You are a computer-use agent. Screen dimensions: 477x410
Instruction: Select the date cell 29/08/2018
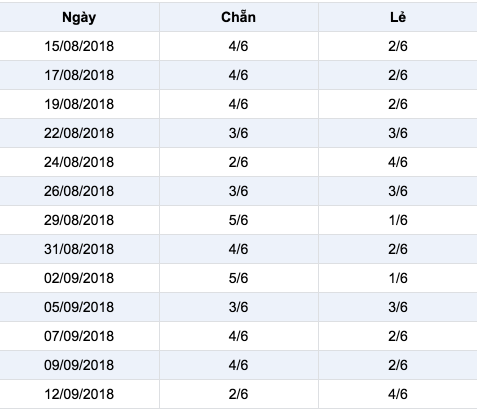pyautogui.click(x=79, y=220)
